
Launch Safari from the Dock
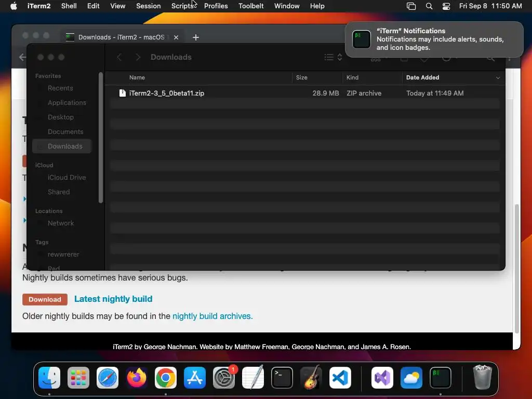point(108,378)
